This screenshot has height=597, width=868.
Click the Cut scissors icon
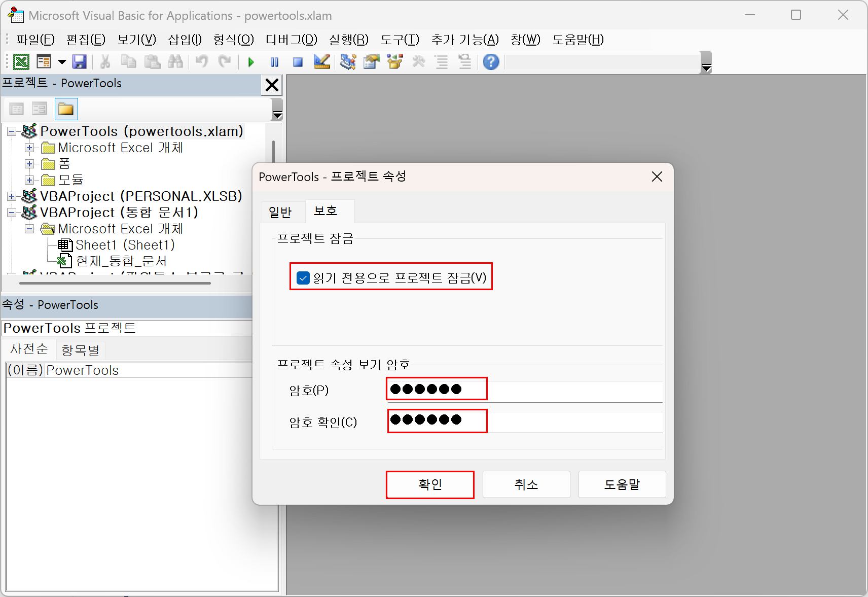click(x=105, y=62)
